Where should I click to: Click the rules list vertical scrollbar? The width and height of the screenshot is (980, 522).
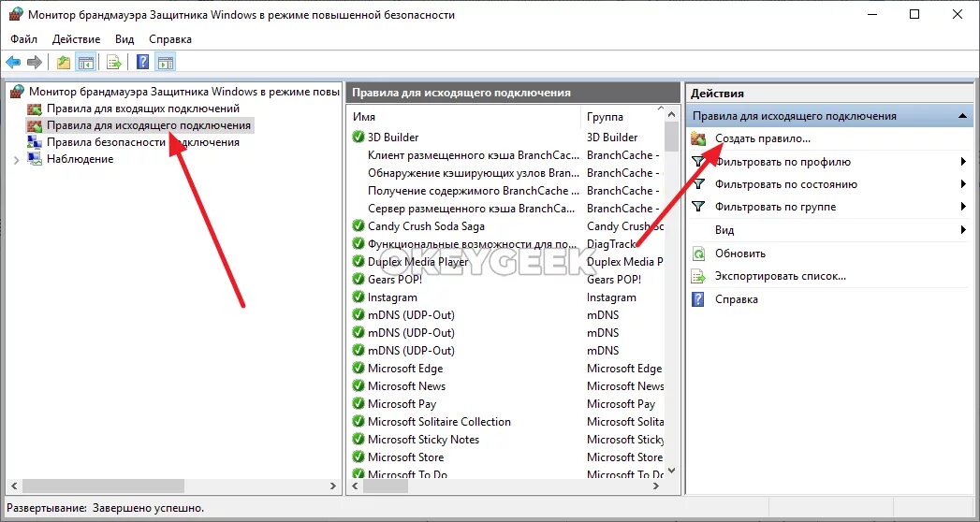[672, 137]
